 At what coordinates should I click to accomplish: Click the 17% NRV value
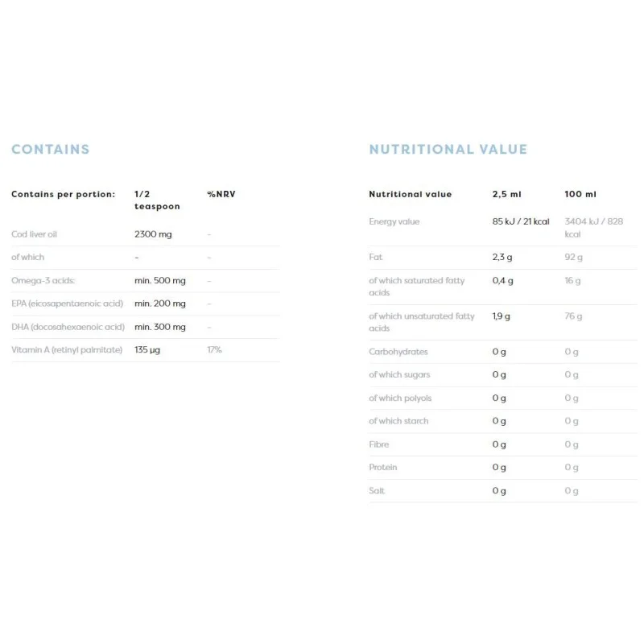click(x=214, y=349)
